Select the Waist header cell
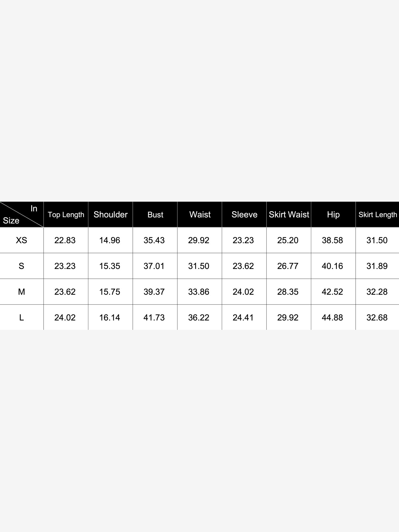The width and height of the screenshot is (399, 532). [200, 214]
